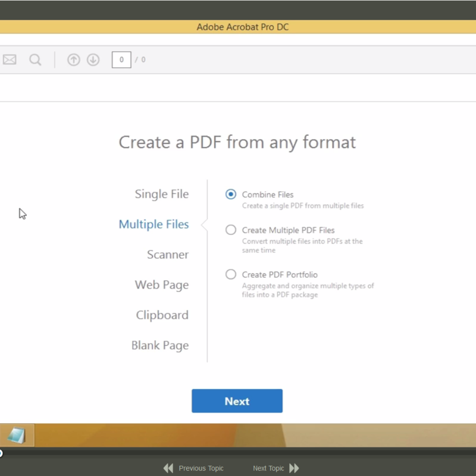Open the Scanner category
Viewport: 476px width, 476px height.
[x=168, y=255]
